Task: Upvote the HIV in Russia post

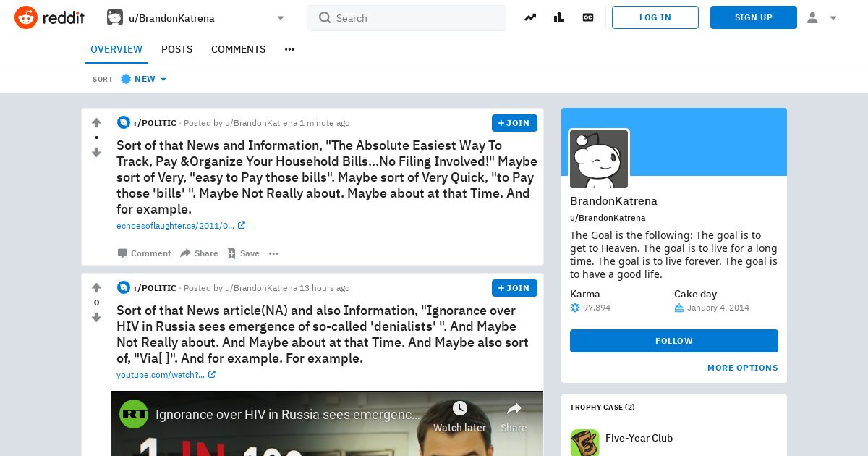Action: pyautogui.click(x=96, y=288)
